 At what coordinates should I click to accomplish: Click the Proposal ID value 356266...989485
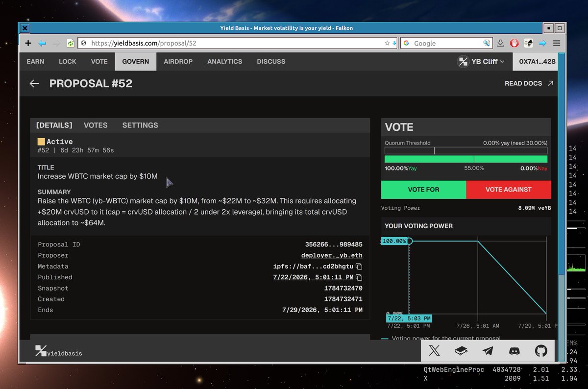[x=334, y=244]
